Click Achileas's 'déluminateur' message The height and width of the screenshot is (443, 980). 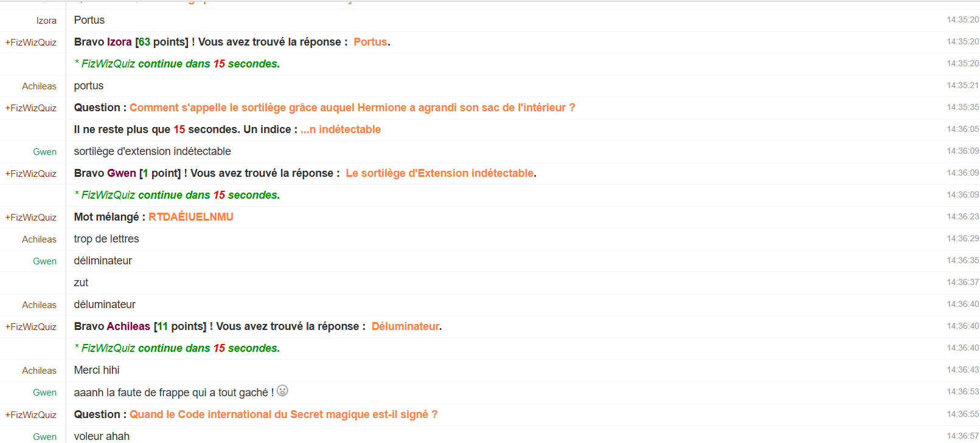(x=105, y=304)
